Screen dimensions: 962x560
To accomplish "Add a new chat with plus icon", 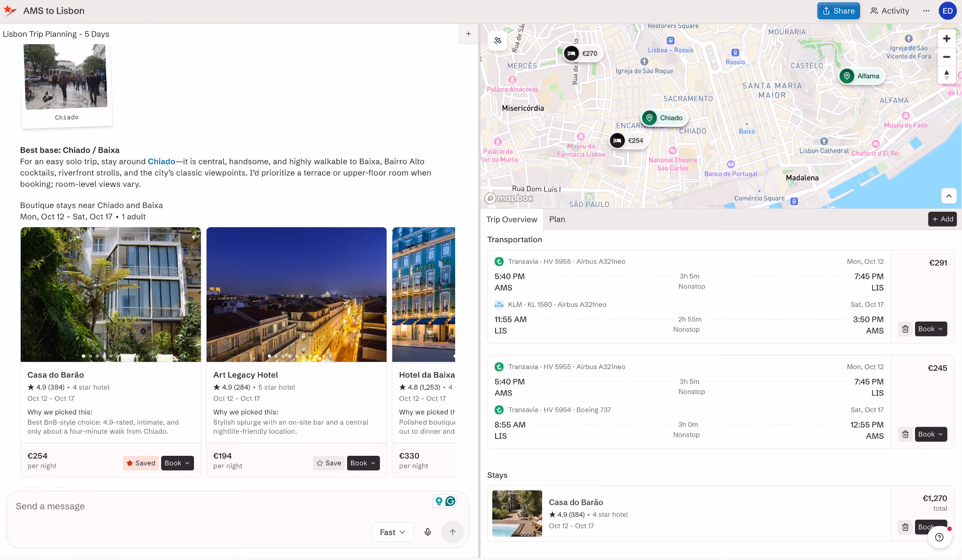I will pos(468,34).
